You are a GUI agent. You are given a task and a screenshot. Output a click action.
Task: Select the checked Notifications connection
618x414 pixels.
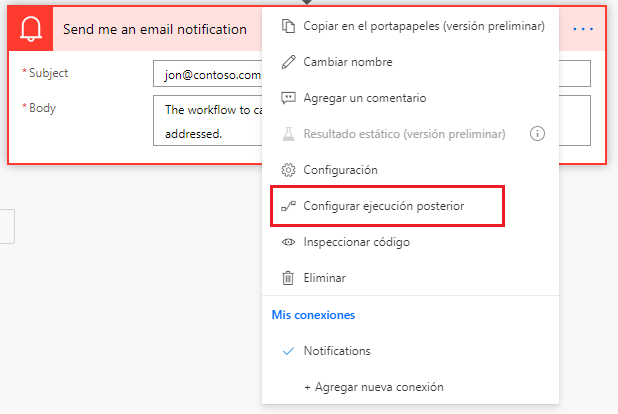point(337,351)
